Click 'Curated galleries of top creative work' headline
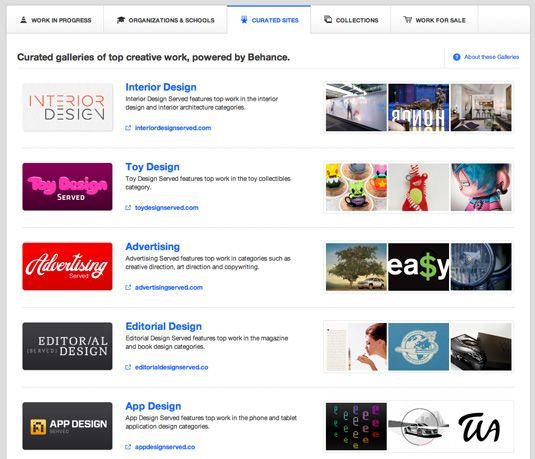535x459 pixels. (154, 57)
